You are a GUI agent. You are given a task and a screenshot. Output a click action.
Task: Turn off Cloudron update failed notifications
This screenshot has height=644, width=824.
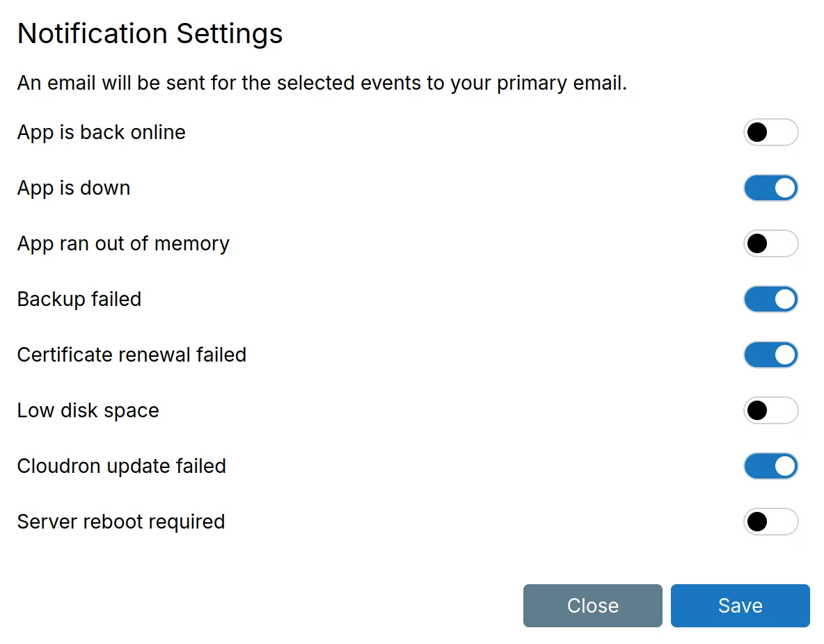click(x=771, y=466)
